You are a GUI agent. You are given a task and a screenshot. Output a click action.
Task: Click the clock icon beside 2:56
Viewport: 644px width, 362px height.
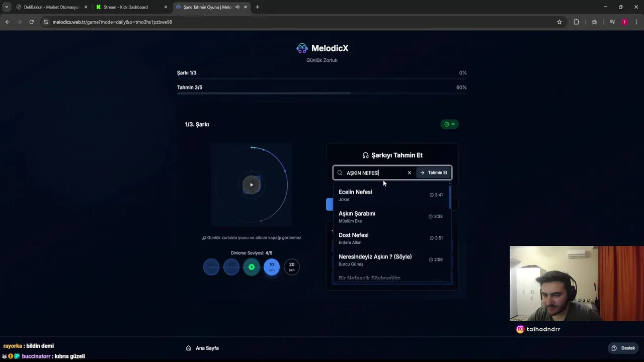coord(431,260)
